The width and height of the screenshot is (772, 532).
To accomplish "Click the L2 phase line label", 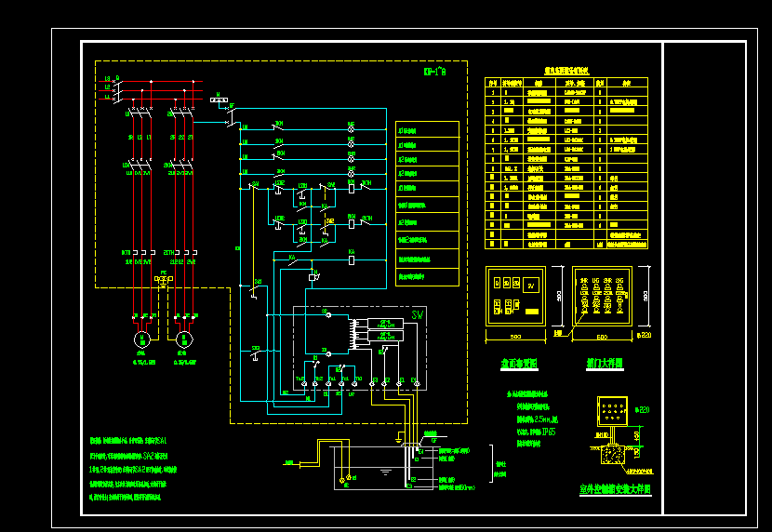I will click(x=107, y=87).
